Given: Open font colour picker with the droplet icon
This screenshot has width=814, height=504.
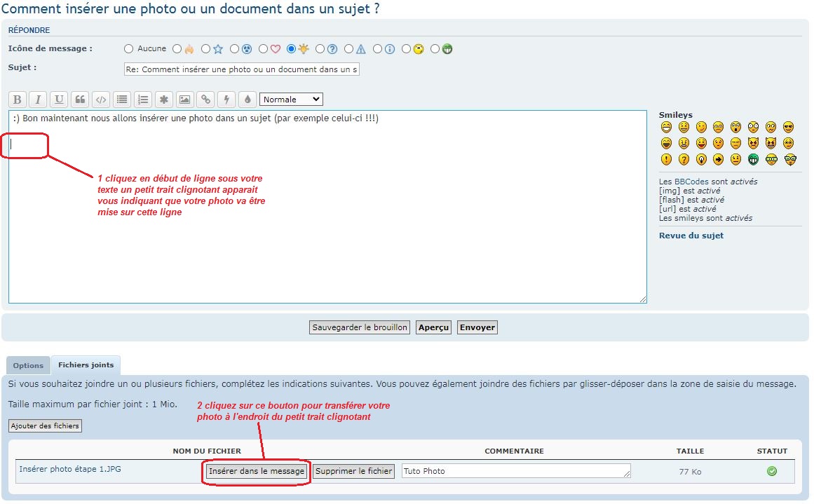Looking at the screenshot, I should coord(246,100).
